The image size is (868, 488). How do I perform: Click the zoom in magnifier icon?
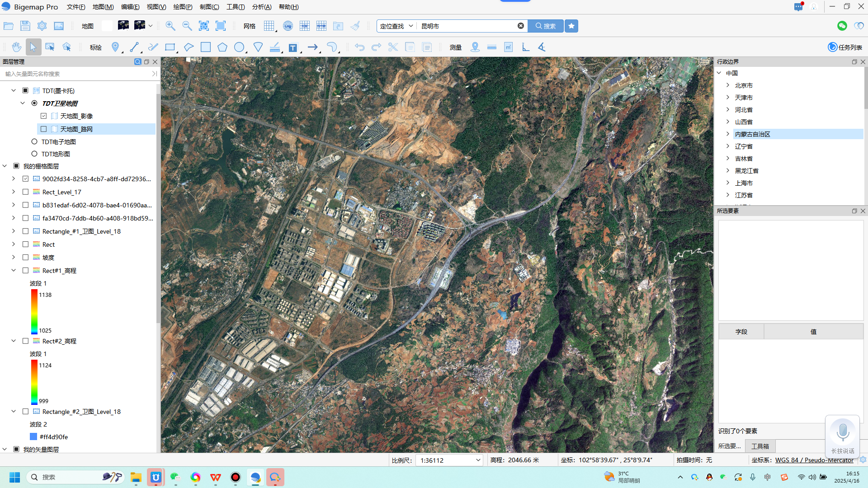tap(170, 26)
